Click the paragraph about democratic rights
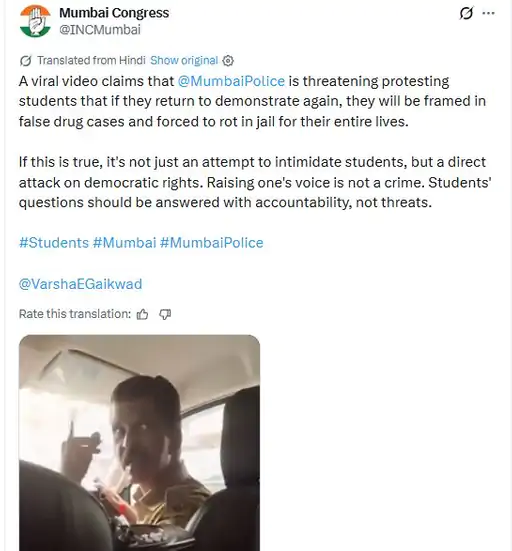 click(x=255, y=182)
